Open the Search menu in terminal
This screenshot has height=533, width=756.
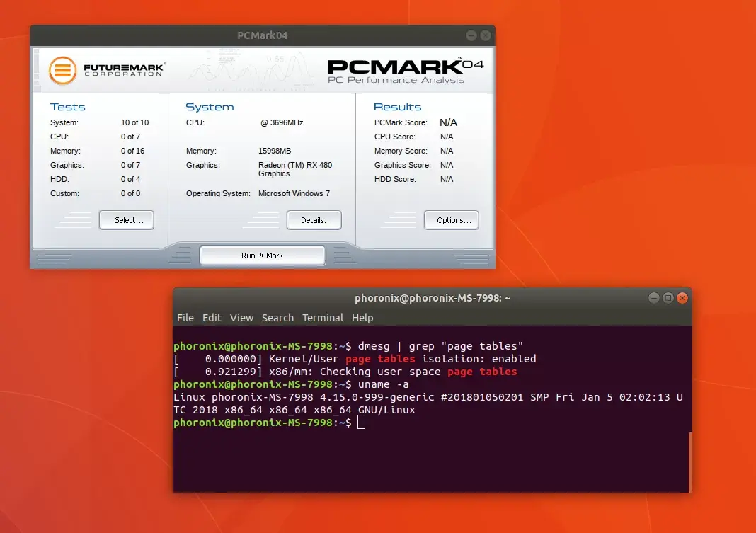coord(277,318)
